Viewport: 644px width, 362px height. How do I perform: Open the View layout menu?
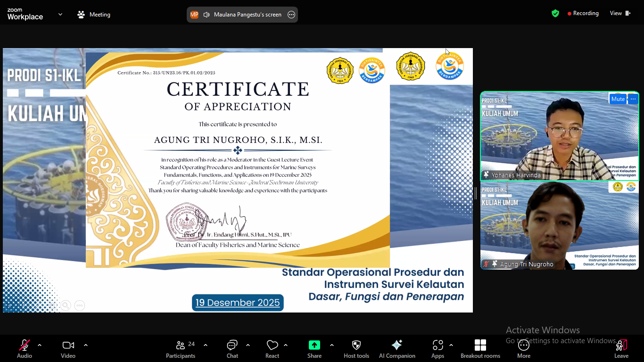[620, 13]
